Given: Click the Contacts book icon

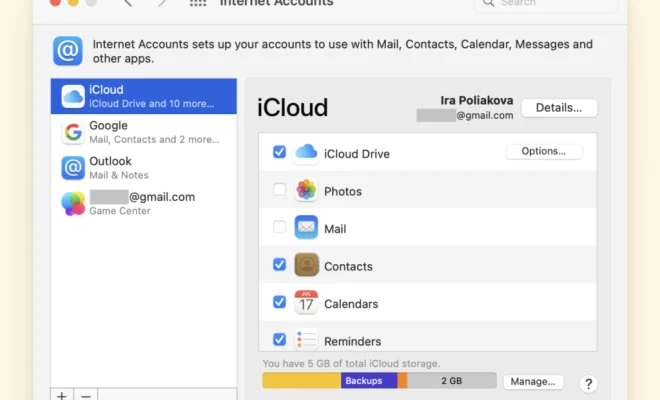Looking at the screenshot, I should 306,265.
